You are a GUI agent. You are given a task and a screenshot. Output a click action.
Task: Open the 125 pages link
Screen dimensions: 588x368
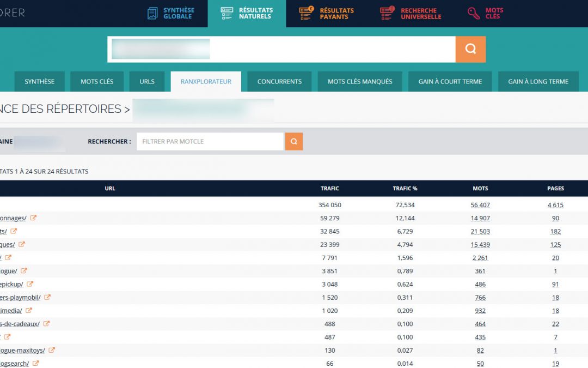[555, 245]
